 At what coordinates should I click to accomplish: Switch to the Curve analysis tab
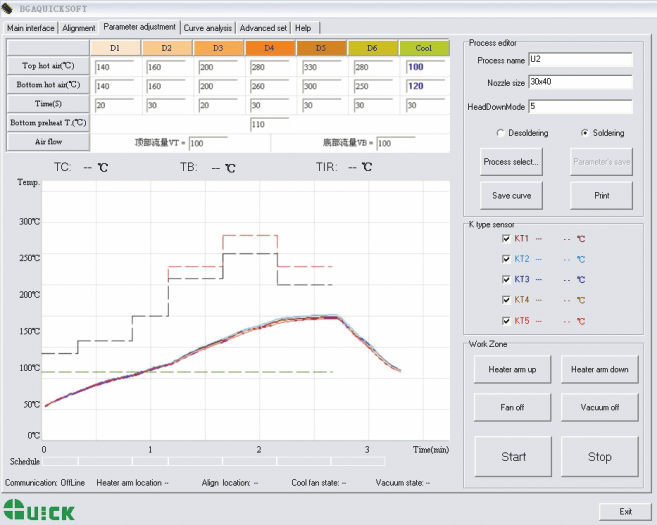(207, 28)
